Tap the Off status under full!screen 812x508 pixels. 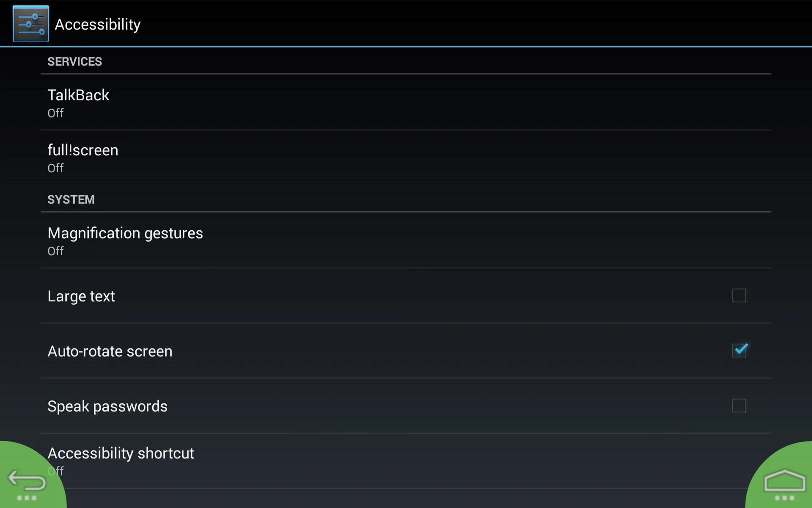click(x=55, y=168)
